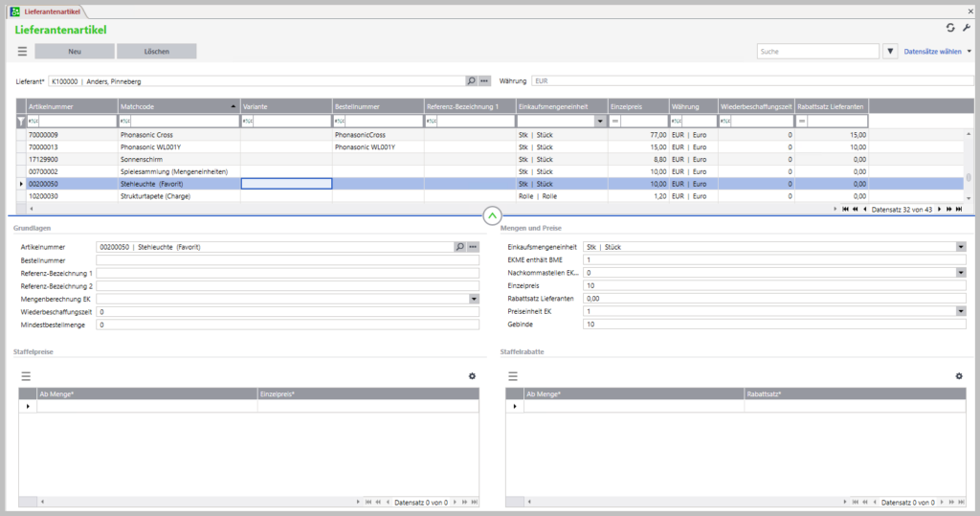Image resolution: width=980 pixels, height=516 pixels.
Task: Click the refresh icon at top right
Action: click(950, 29)
